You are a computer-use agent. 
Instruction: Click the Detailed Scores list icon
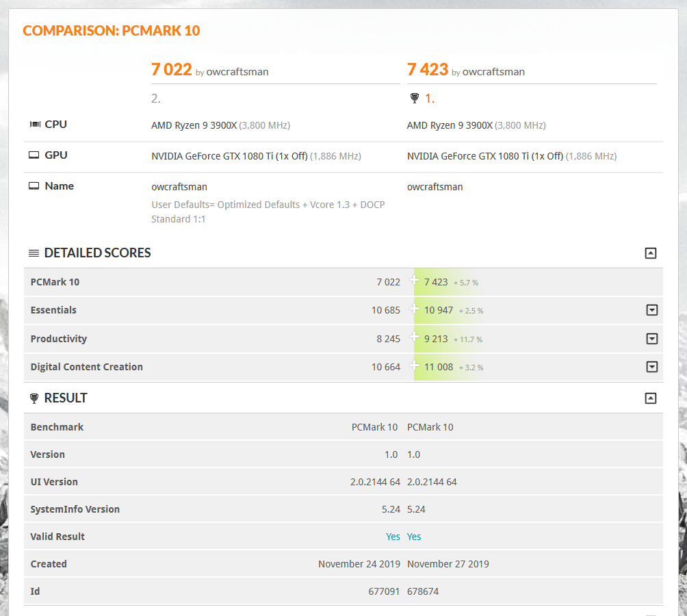point(34,253)
